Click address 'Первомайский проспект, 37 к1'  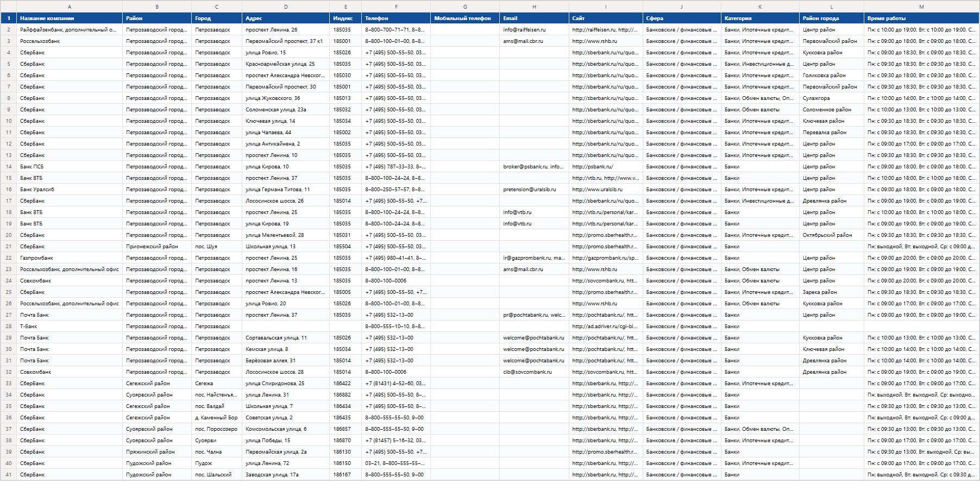pos(286,41)
